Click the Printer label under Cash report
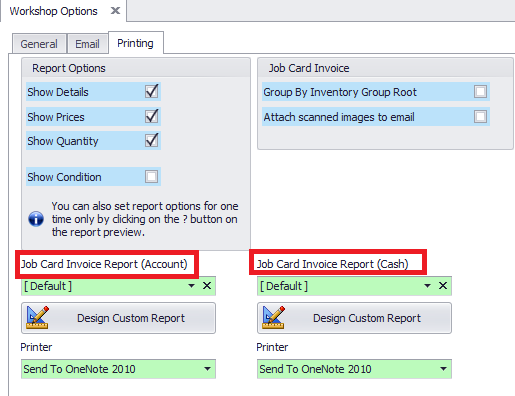This screenshot has width=515, height=396. [x=272, y=347]
